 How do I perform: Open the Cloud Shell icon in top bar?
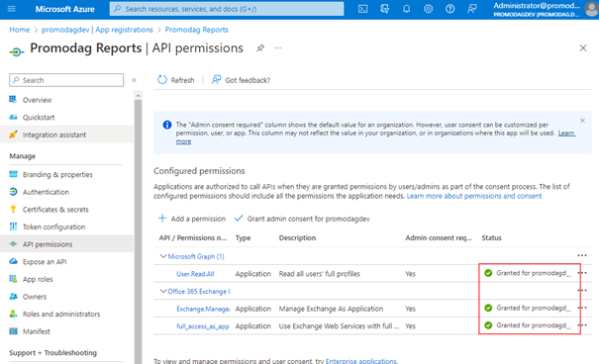point(362,9)
